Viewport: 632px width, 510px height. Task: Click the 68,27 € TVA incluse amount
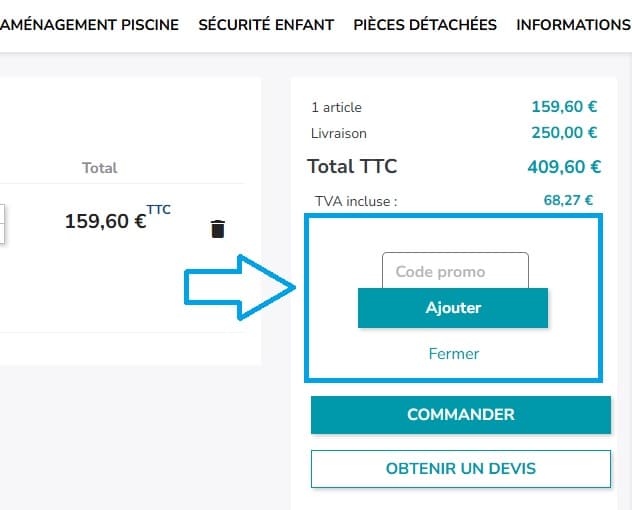(568, 200)
